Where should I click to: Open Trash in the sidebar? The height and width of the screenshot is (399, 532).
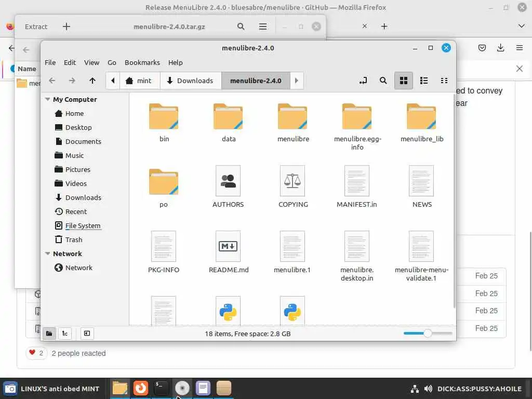click(74, 240)
